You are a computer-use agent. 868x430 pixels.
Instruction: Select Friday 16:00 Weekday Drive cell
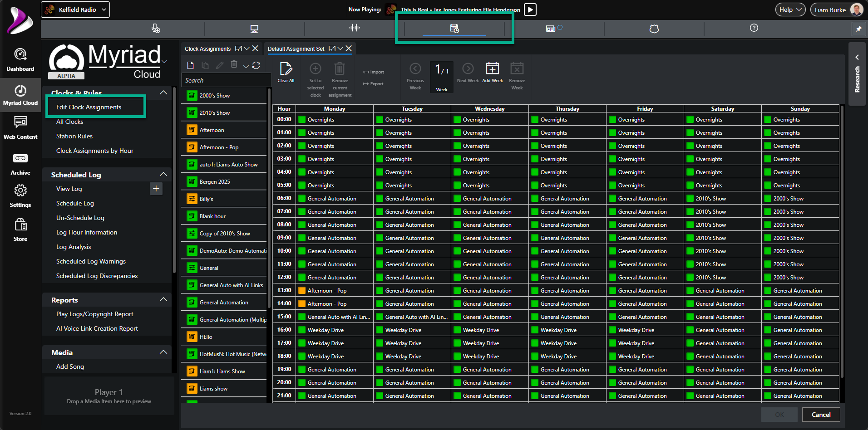pyautogui.click(x=645, y=330)
